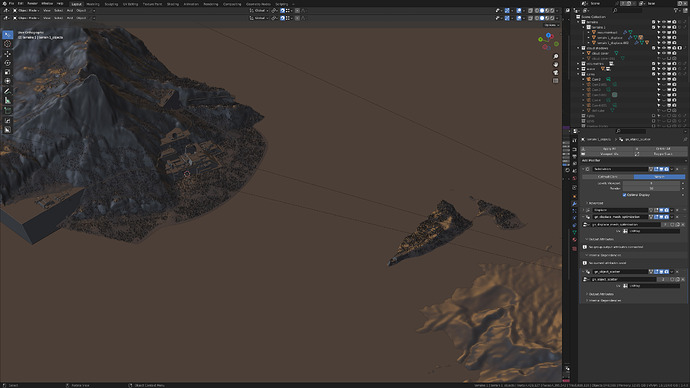The width and height of the screenshot is (690, 388).
Task: Open the Render properties tab
Action: 574,149
